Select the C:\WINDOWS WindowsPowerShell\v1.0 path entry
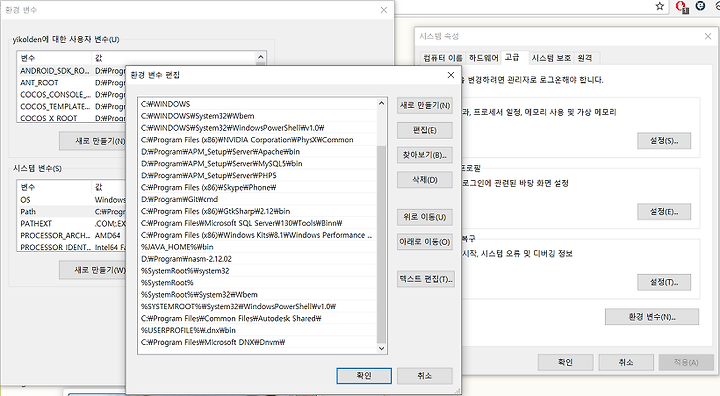Image resolution: width=720 pixels, height=396 pixels. click(x=258, y=128)
